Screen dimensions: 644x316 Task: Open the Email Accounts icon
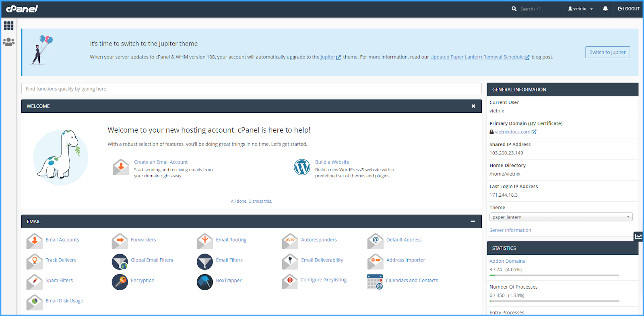click(x=35, y=241)
